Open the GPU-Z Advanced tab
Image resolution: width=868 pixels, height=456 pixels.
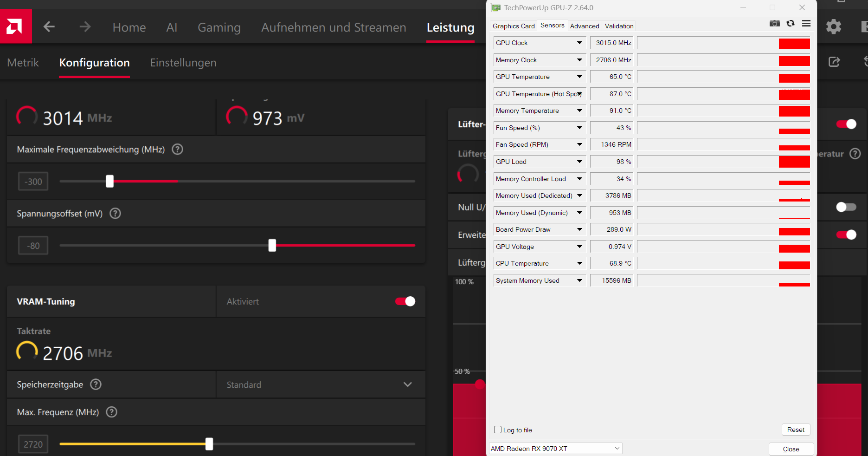[x=585, y=26]
